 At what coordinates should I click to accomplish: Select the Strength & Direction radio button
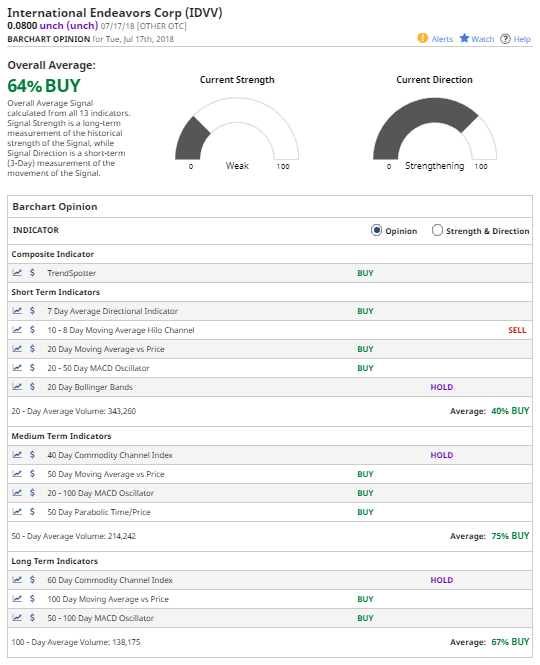coord(437,230)
